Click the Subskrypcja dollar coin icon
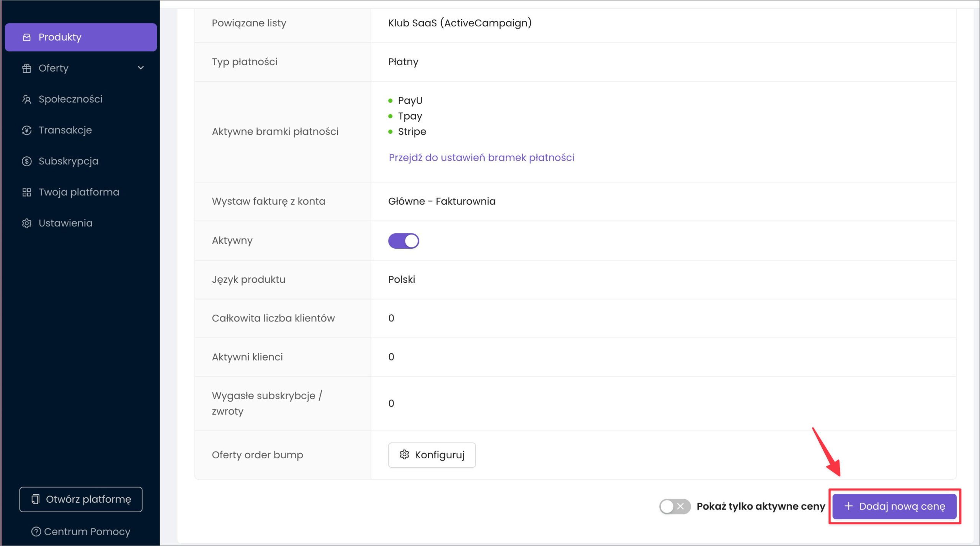Viewport: 980px width, 546px height. (26, 161)
